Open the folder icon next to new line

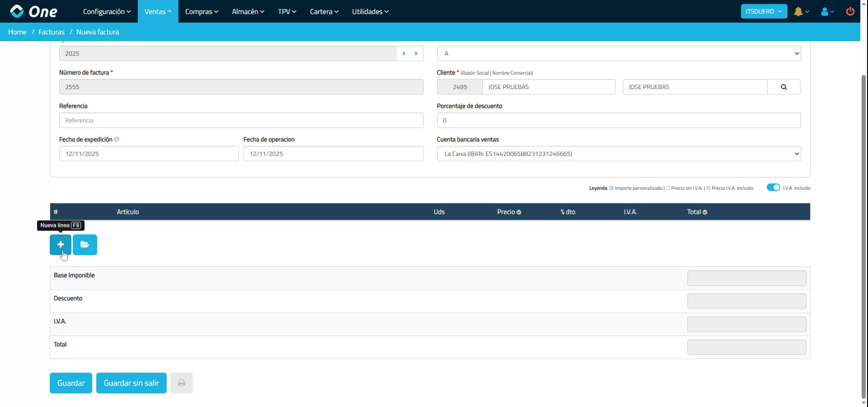pyautogui.click(x=85, y=245)
